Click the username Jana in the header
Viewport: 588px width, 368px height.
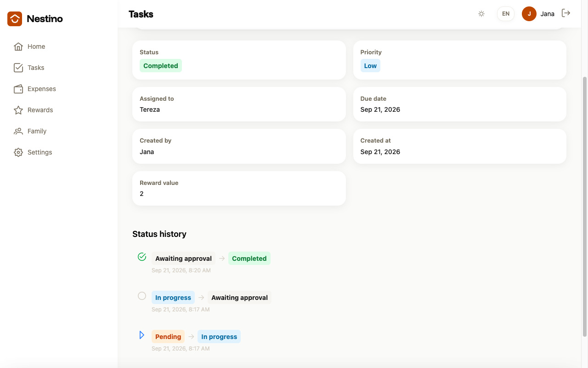click(548, 14)
